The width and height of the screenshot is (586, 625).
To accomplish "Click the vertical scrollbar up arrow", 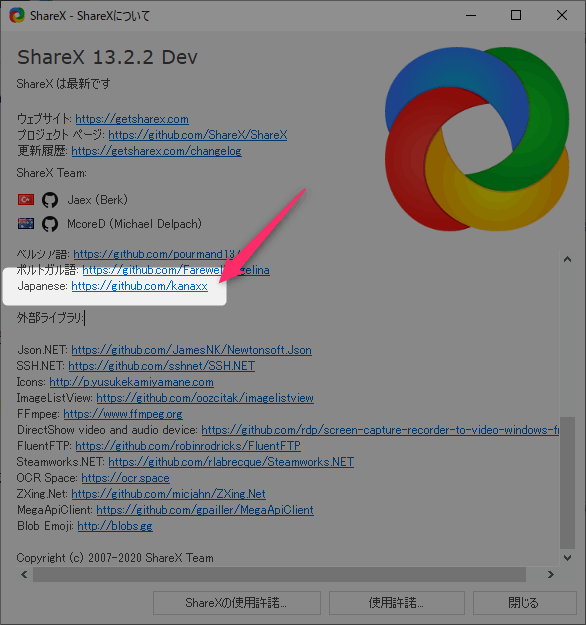I will pyautogui.click(x=568, y=259).
